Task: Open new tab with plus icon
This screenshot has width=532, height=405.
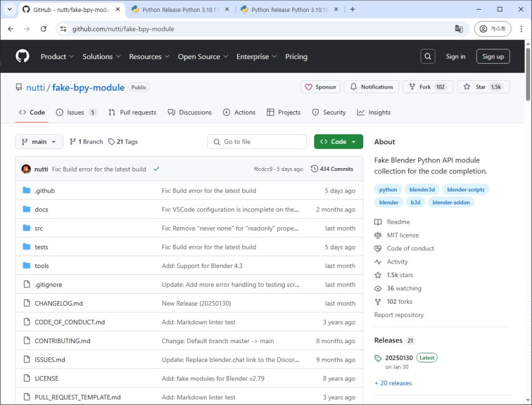Action: pos(352,9)
